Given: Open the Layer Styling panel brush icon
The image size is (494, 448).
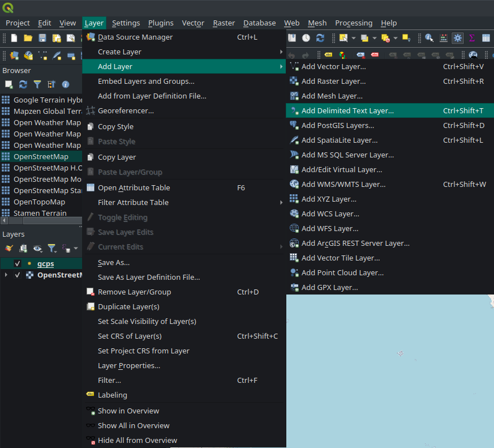Looking at the screenshot, I should coord(8,248).
